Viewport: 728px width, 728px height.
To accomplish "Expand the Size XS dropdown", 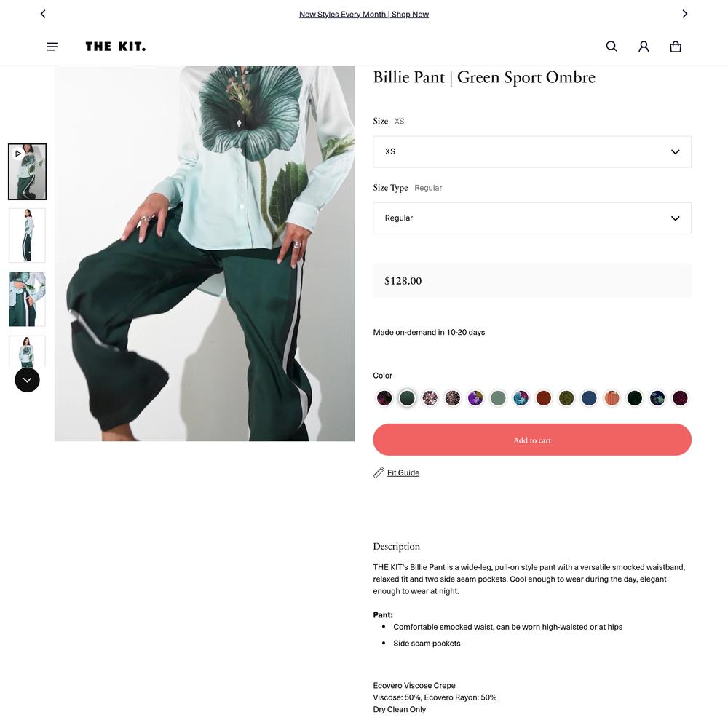I will (x=532, y=152).
